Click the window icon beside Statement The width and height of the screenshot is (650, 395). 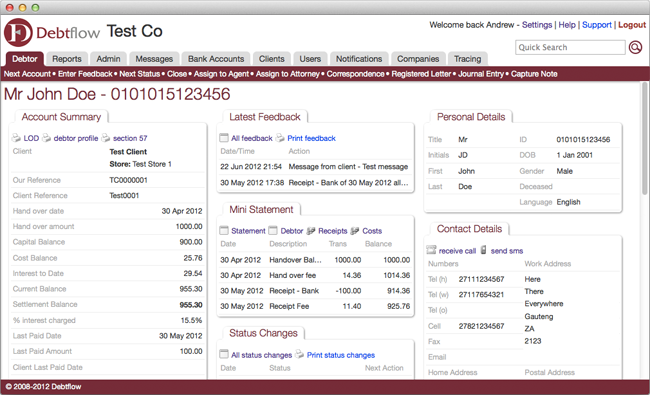click(x=224, y=230)
